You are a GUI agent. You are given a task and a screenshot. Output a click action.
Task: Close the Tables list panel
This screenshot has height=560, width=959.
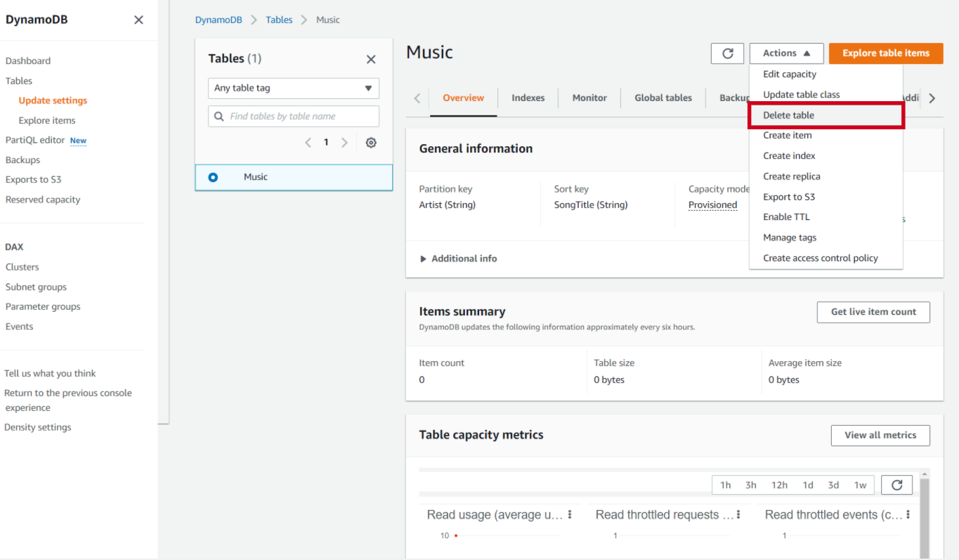point(371,59)
